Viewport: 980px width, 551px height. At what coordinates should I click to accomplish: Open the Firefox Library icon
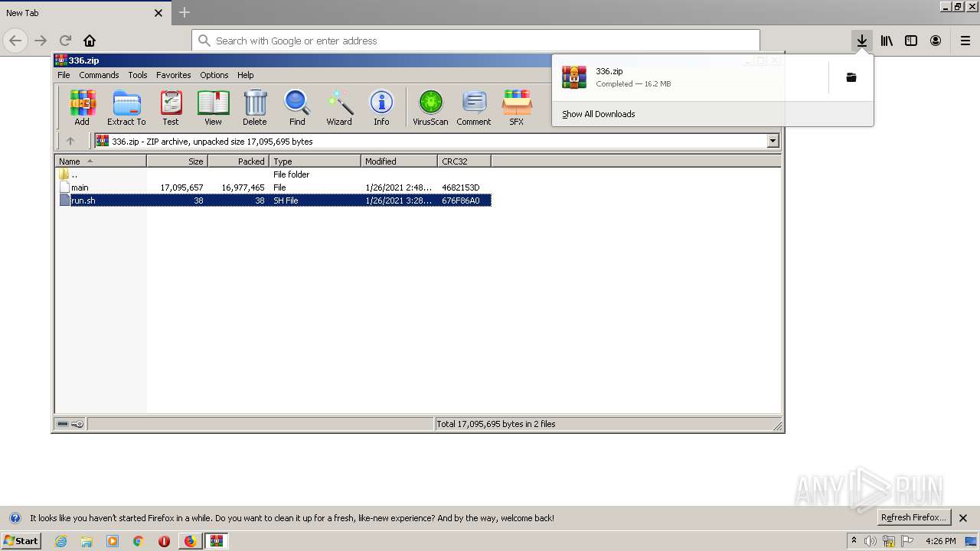[887, 41]
